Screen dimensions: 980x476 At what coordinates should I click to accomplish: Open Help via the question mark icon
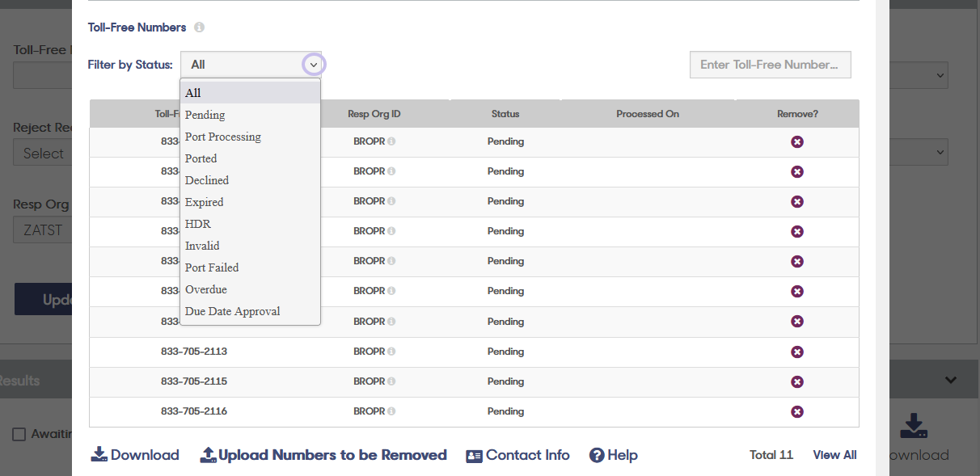[x=596, y=455]
